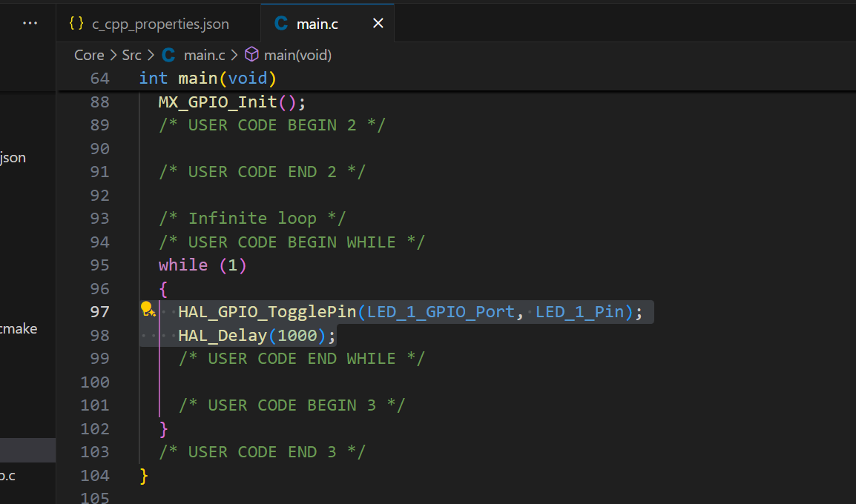Click the LED_1_Pin argument
The width and height of the screenshot is (856, 504).
pos(579,312)
